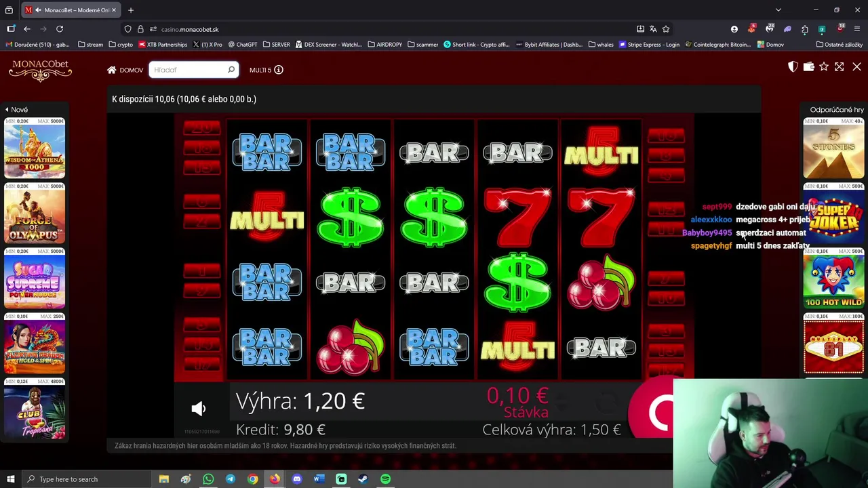Open Cointelegraph Bitcoin bookmark
The width and height of the screenshot is (868, 488).
point(717,45)
